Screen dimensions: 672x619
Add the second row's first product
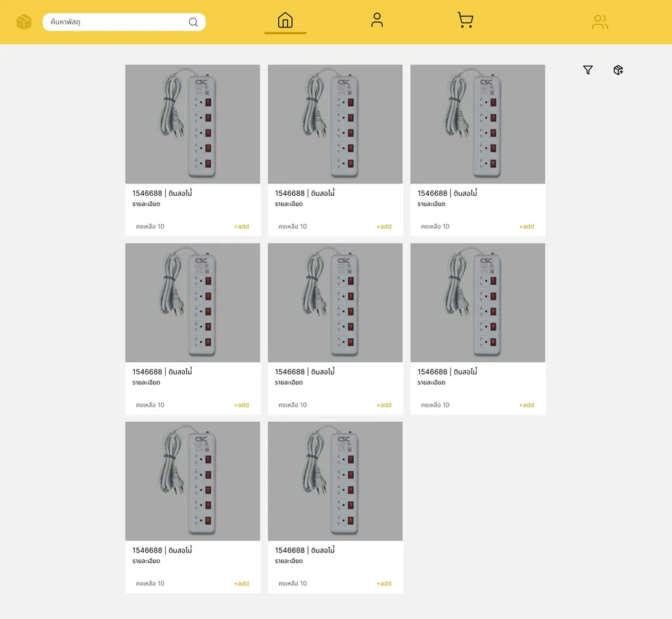pos(241,405)
